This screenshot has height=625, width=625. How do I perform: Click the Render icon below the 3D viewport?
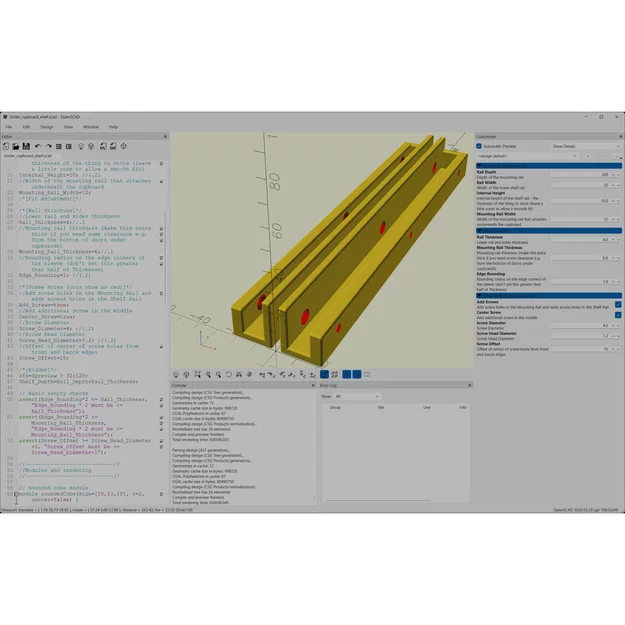[x=186, y=374]
